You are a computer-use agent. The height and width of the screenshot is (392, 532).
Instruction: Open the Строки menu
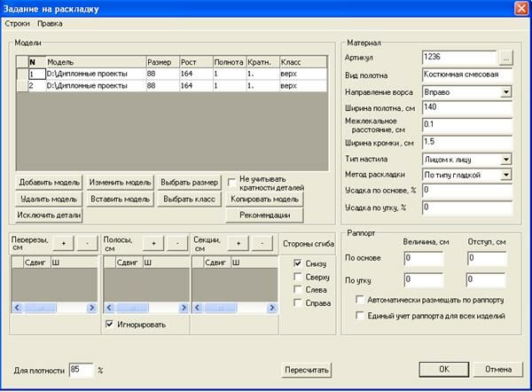(x=18, y=23)
